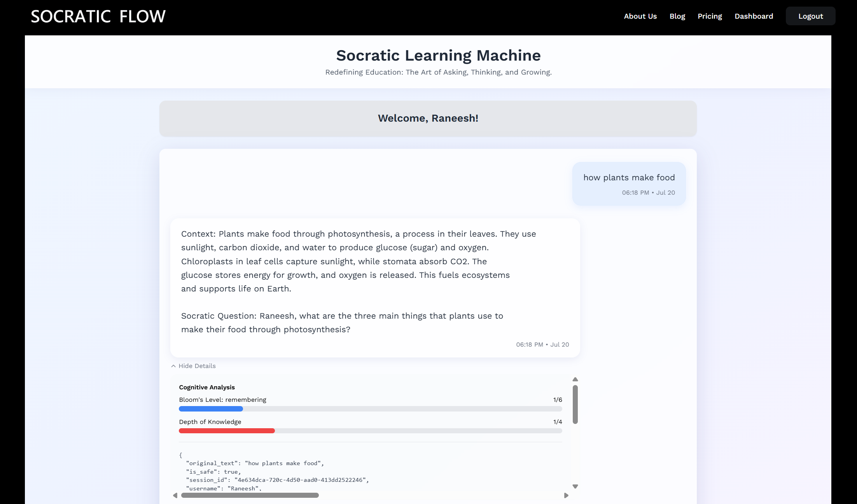Viewport: 857px width, 504px height.
Task: Click the '1/6' Bloom's score value
Action: pos(558,400)
